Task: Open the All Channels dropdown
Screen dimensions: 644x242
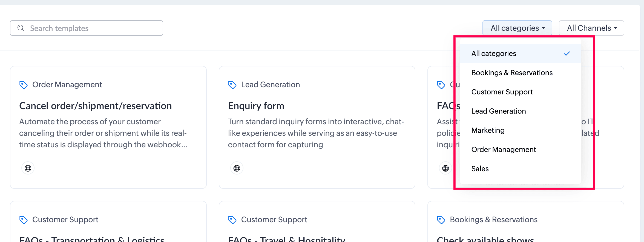Action: (x=591, y=28)
